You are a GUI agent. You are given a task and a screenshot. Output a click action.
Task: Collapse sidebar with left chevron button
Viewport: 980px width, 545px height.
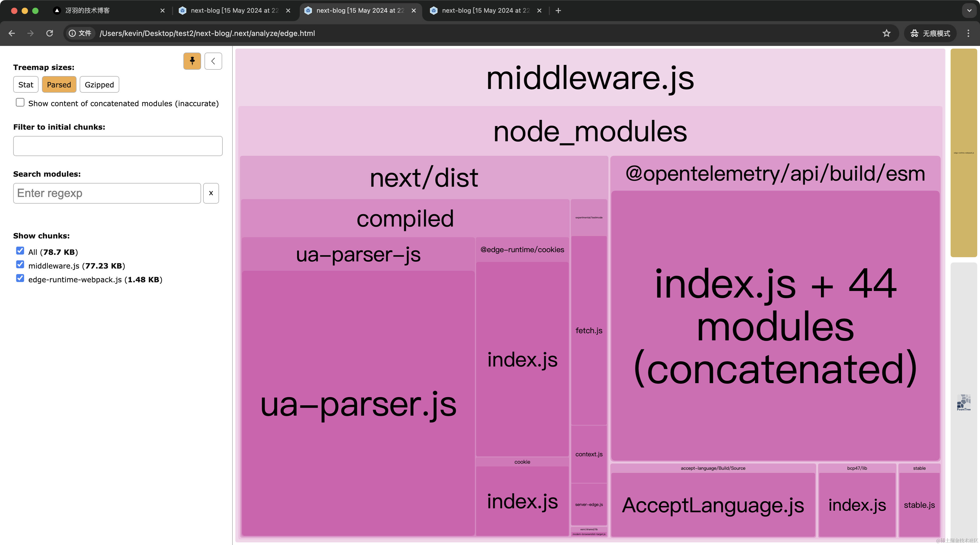point(213,61)
